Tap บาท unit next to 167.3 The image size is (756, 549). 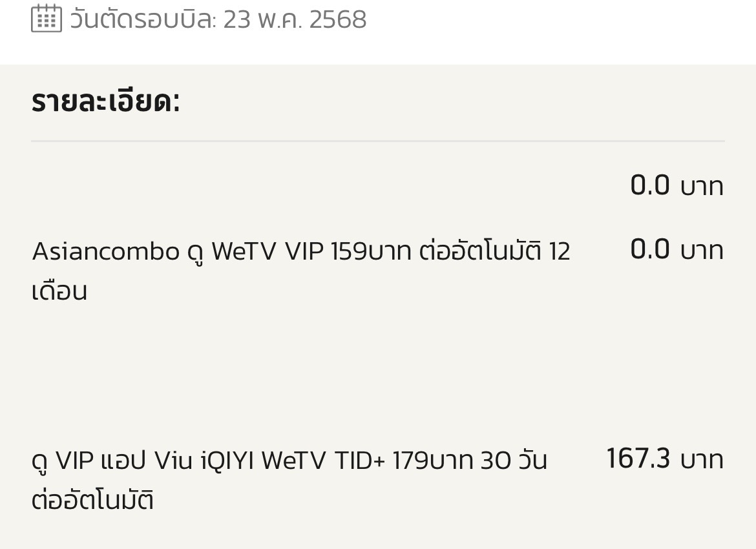(702, 461)
